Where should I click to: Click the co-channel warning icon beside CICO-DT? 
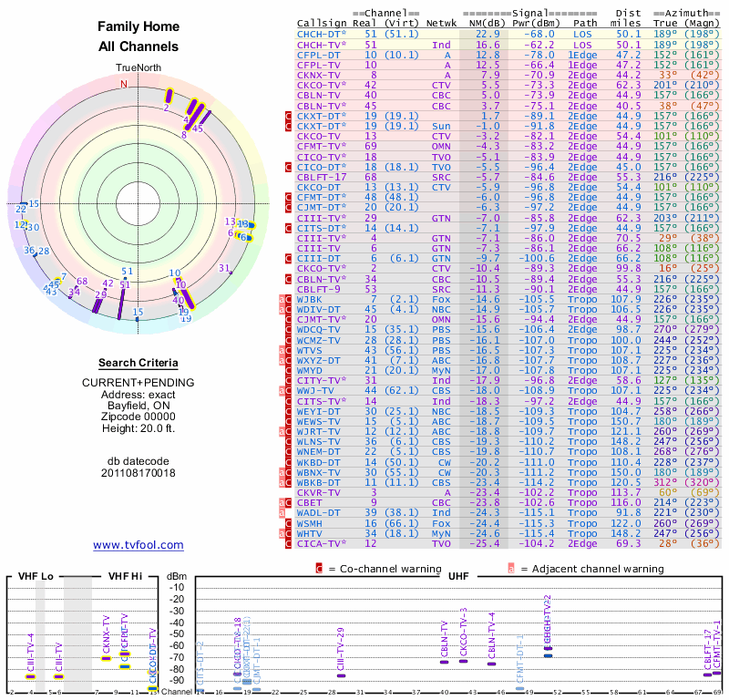pos(289,168)
